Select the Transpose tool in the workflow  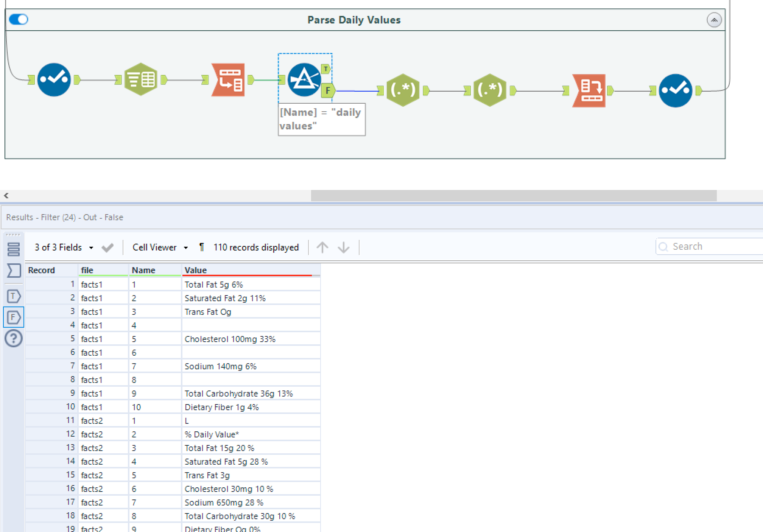point(228,79)
